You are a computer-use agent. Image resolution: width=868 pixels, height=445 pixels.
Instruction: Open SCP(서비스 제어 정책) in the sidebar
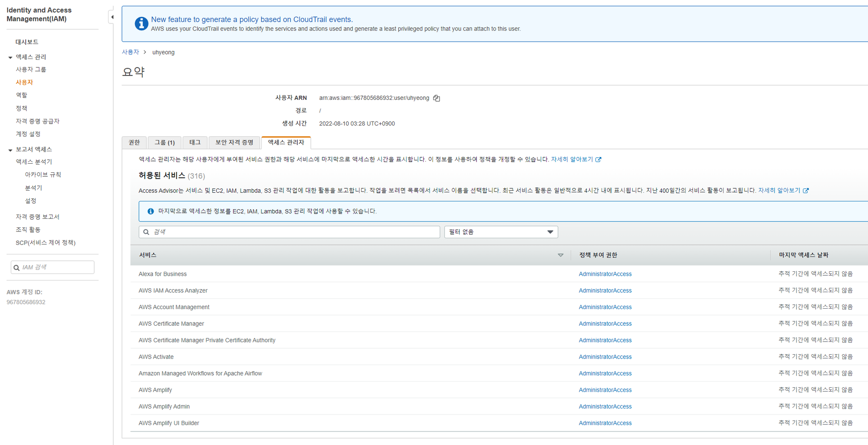coord(46,243)
